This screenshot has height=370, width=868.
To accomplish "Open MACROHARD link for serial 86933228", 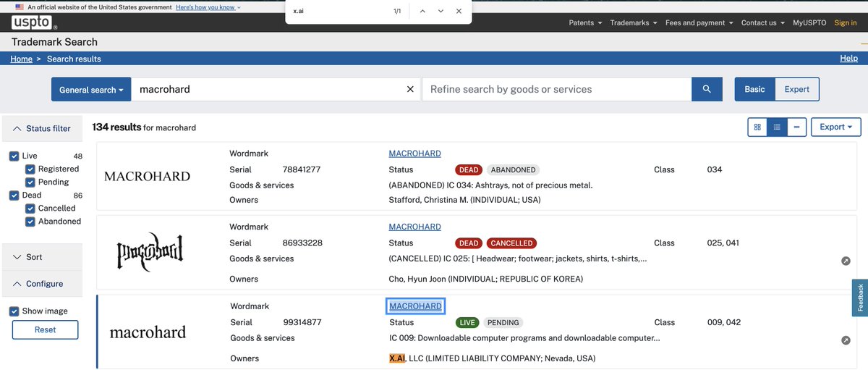I will tap(414, 227).
